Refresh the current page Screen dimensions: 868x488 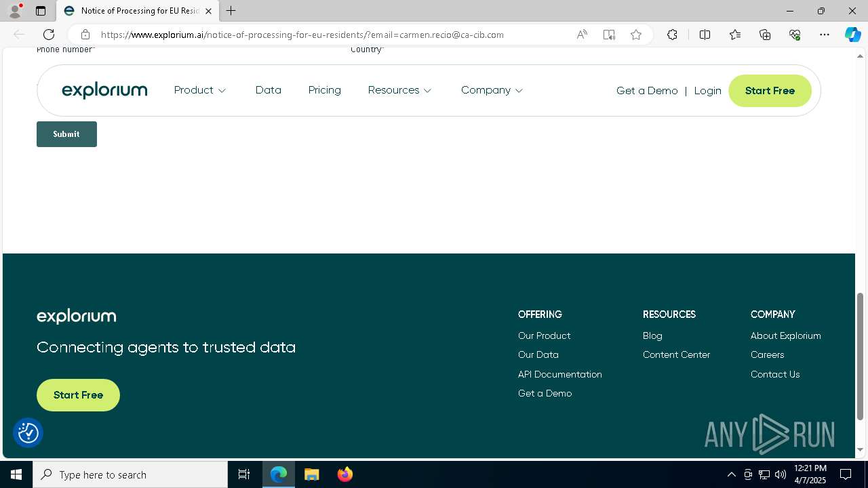click(49, 35)
